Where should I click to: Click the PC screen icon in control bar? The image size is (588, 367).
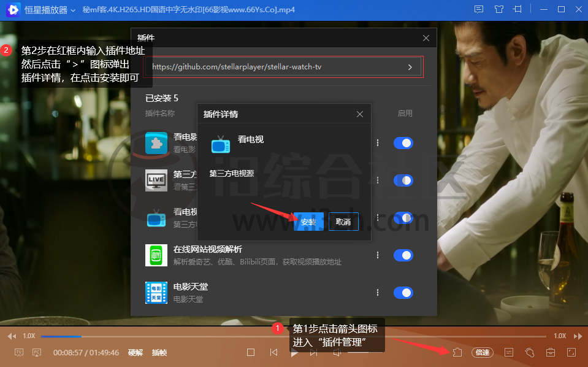click(x=37, y=352)
